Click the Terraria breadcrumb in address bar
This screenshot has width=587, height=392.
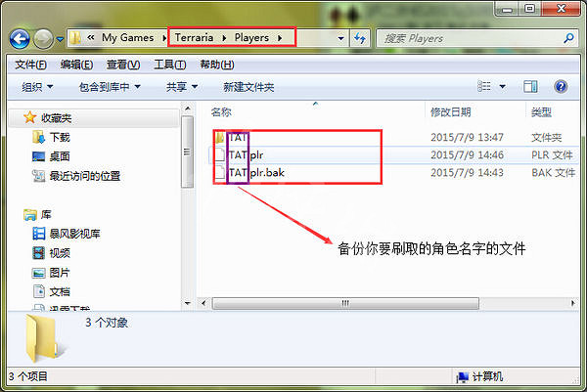(x=194, y=38)
